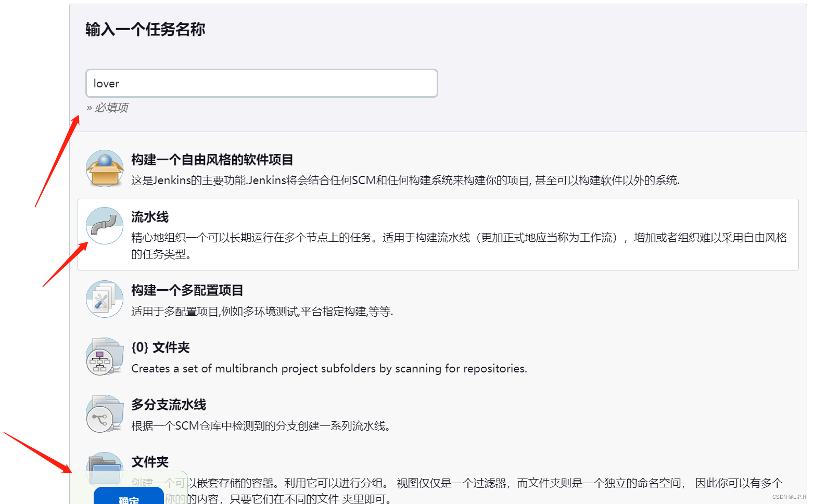Select the 多分支流水线 title
Viewport: 814px width, 504px height.
coord(169,405)
